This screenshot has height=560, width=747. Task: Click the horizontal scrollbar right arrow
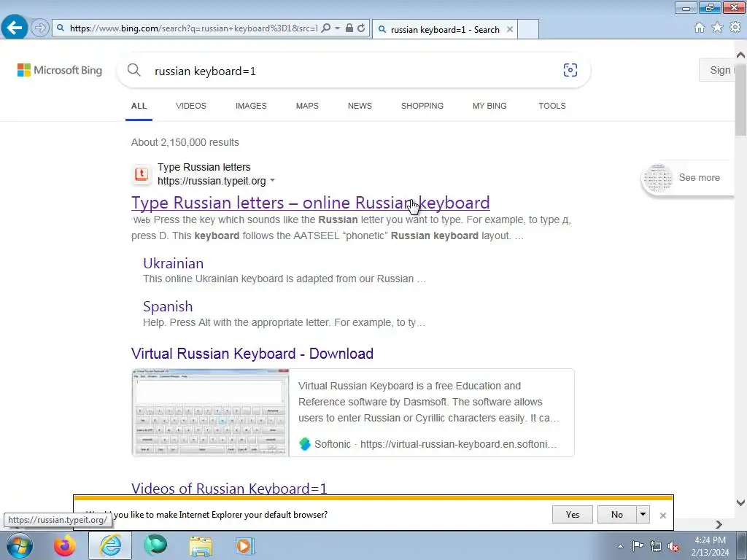719,524
